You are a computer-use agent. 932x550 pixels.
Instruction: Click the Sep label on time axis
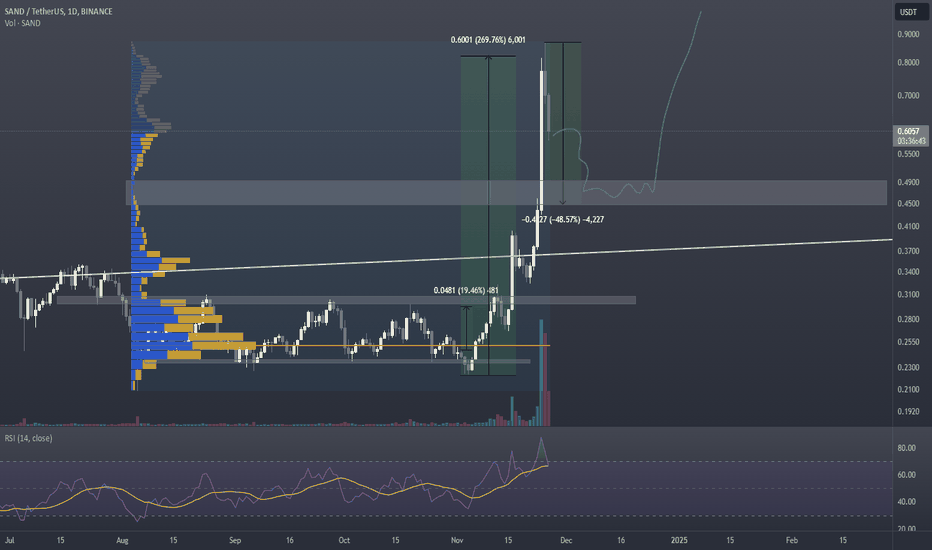235,540
